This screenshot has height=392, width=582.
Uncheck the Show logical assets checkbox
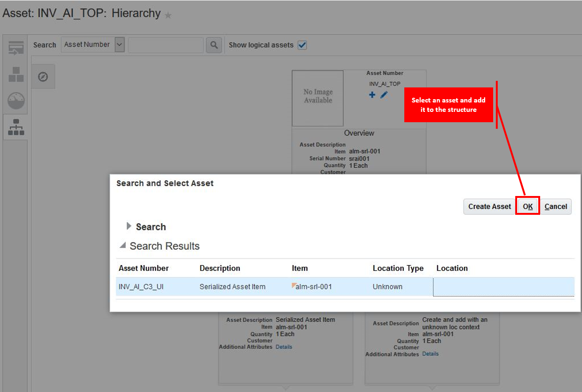[302, 45]
